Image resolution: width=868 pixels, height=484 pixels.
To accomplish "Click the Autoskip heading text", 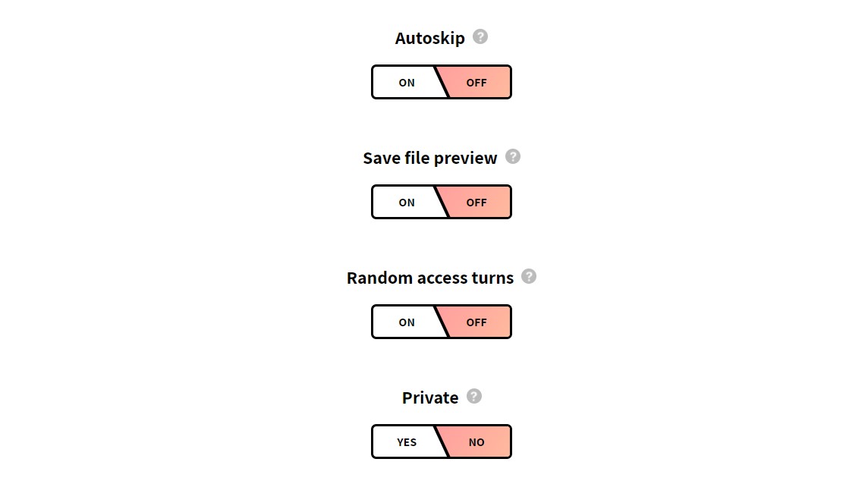I will click(430, 38).
